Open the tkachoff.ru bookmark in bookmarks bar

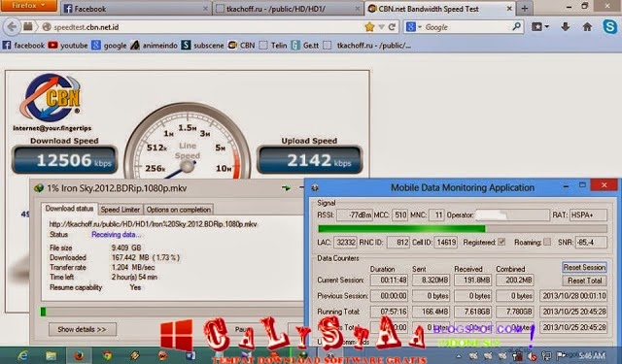pyautogui.click(x=367, y=46)
